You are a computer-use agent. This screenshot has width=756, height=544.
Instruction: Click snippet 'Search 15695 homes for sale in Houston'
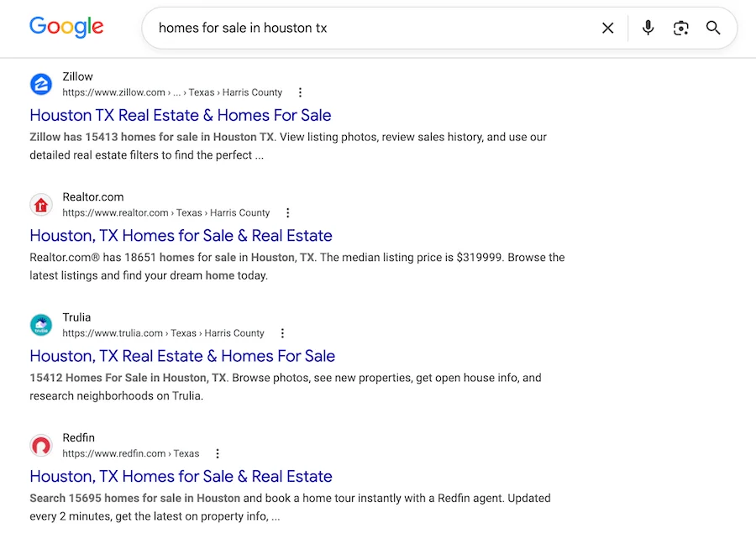pyautogui.click(x=135, y=498)
